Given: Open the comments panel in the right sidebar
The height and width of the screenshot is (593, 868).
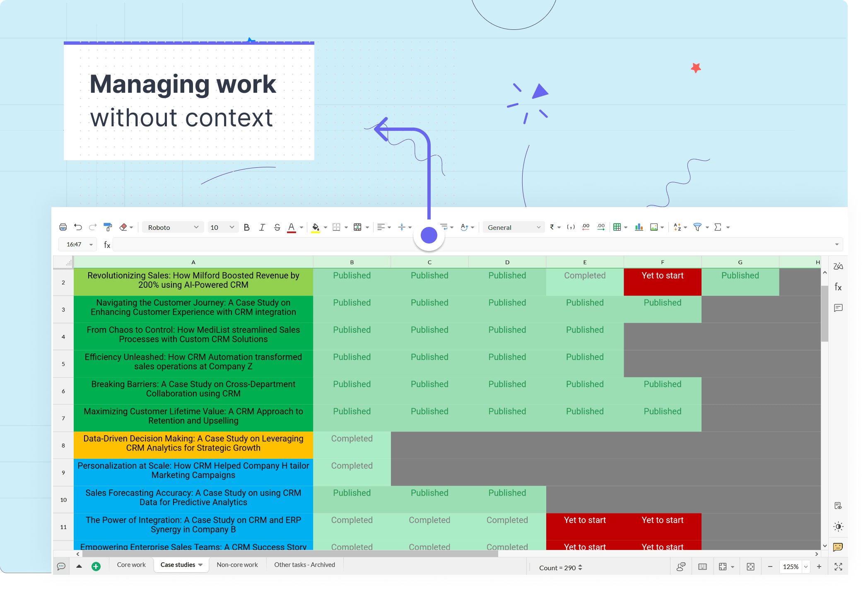Looking at the screenshot, I should 838,308.
